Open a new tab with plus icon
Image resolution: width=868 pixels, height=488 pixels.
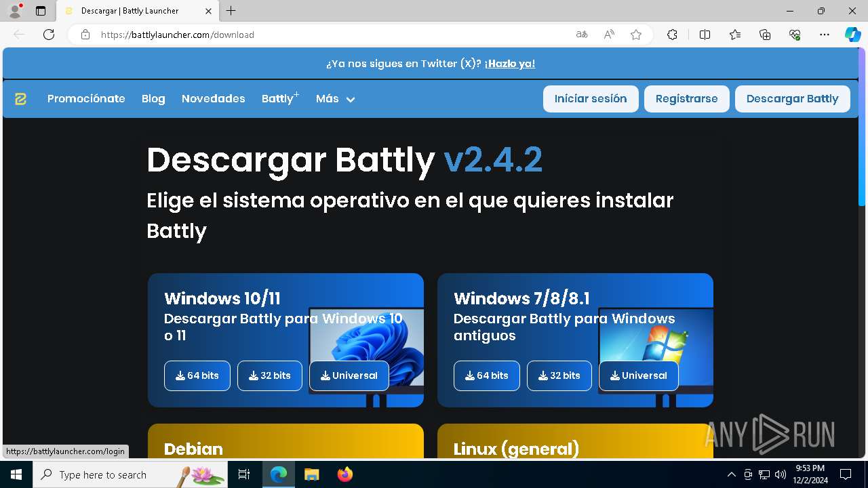click(231, 11)
